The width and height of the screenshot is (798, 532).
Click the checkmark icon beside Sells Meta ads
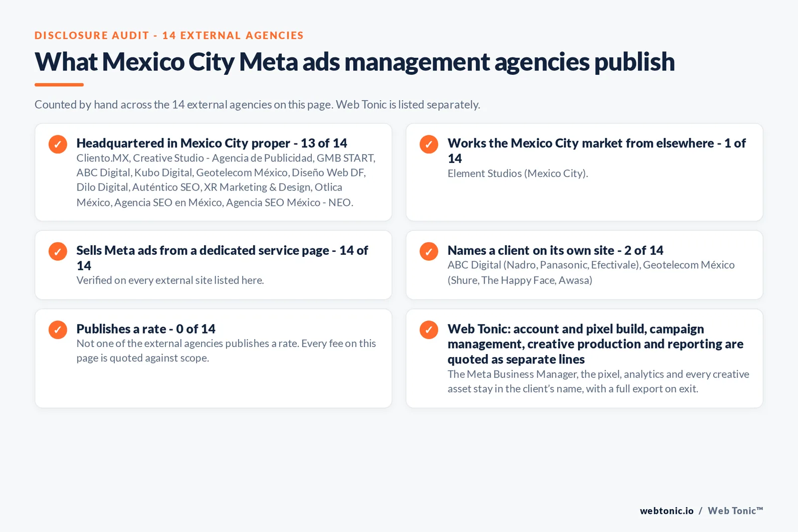[x=58, y=251]
